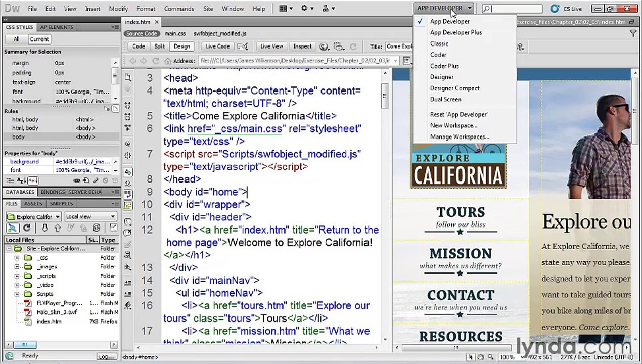Open the Modify menu
Image resolution: width=642 pixels, height=364 pixels.
[x=118, y=9]
